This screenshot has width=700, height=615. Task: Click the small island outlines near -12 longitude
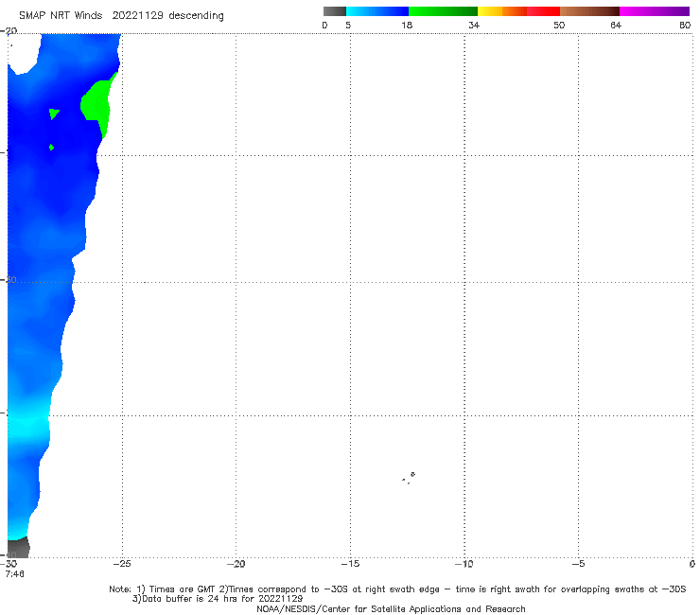point(409,478)
